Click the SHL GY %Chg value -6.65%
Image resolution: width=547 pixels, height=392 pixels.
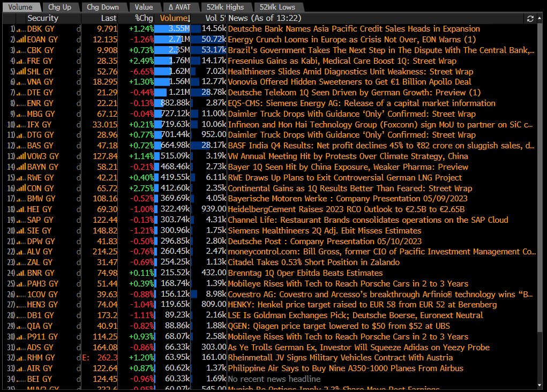pos(141,72)
